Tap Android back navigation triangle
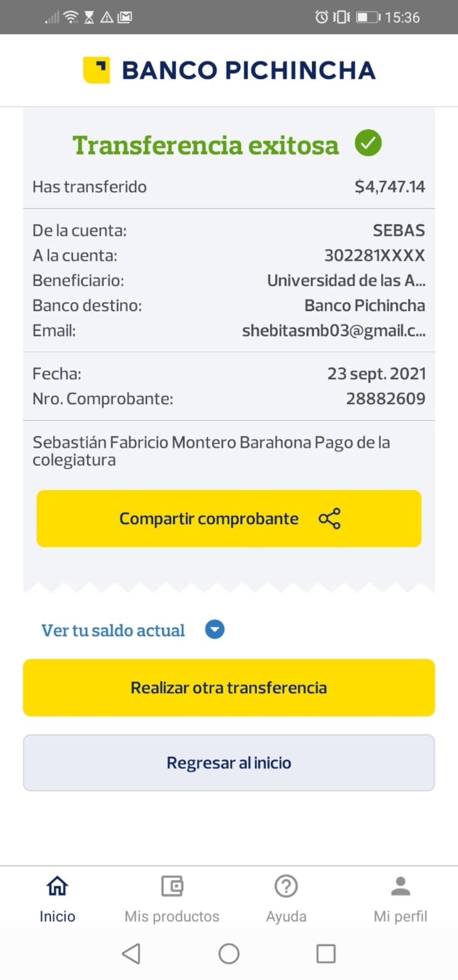The height and width of the screenshot is (980, 458). click(131, 954)
